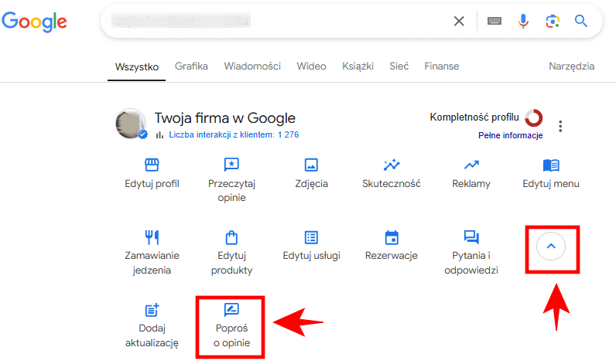
Task: Switch to the Sieć tab
Action: 399,66
